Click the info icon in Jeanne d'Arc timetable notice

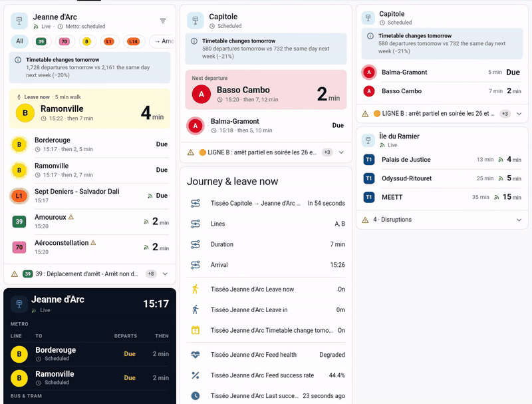[x=18, y=60]
